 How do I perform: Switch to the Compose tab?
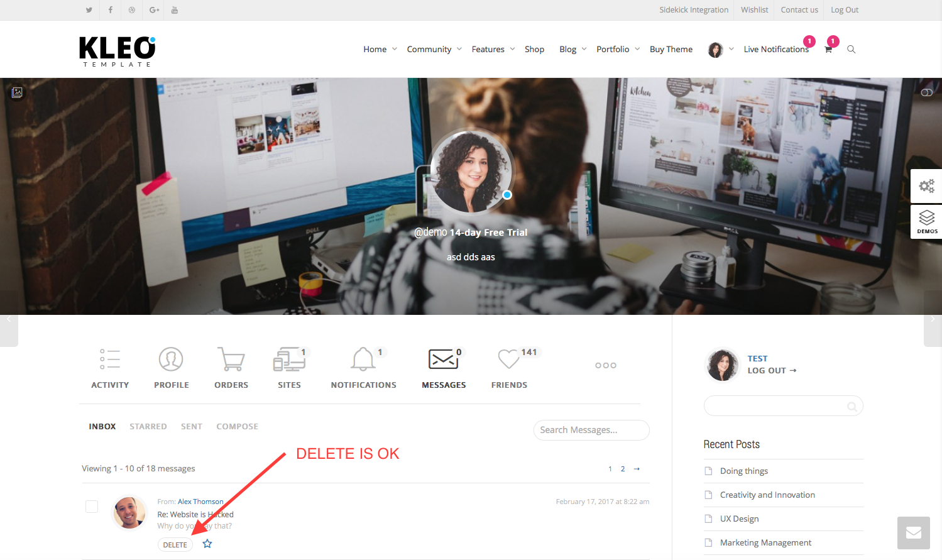click(x=238, y=426)
